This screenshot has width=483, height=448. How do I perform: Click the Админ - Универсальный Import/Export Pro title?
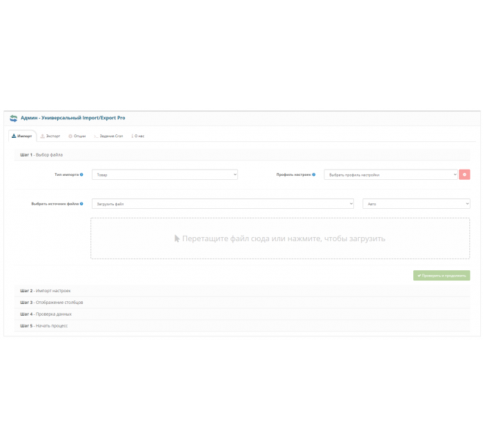pyautogui.click(x=73, y=118)
